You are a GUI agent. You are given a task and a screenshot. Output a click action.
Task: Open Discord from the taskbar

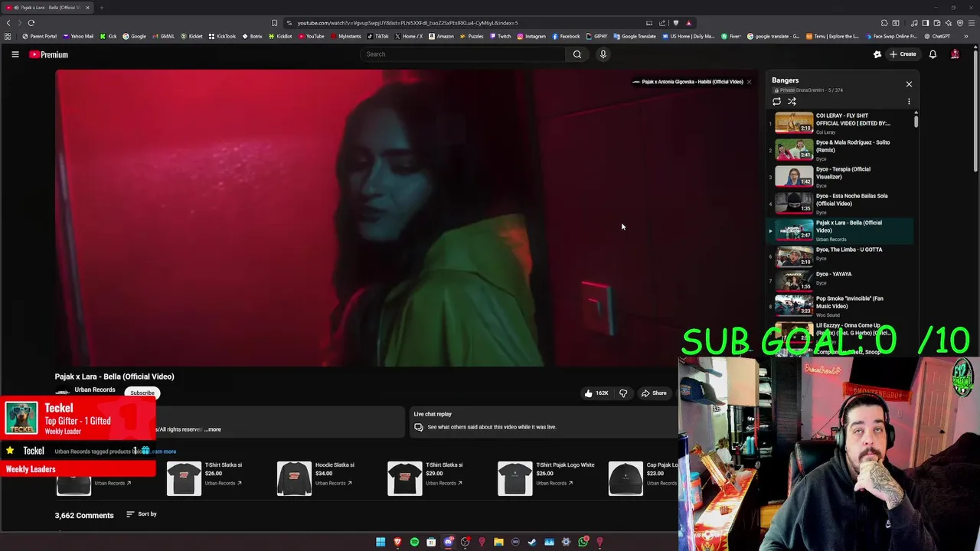point(449,542)
